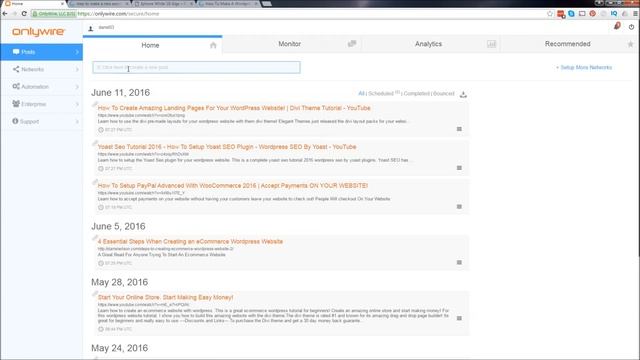Bookmark page with the star icon
Image resolution: width=640 pixels, height=360 pixels.
point(550,13)
